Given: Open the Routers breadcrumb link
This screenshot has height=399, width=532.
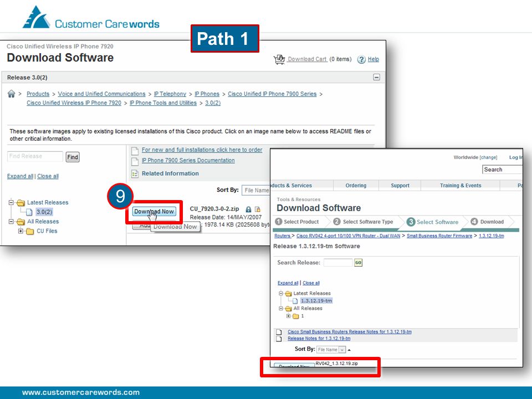Looking at the screenshot, I should tap(282, 236).
